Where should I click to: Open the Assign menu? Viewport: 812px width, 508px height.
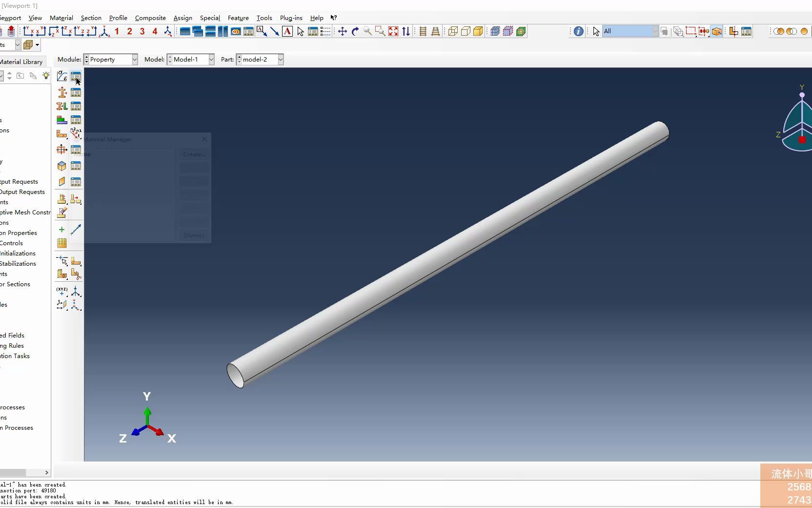(183, 18)
